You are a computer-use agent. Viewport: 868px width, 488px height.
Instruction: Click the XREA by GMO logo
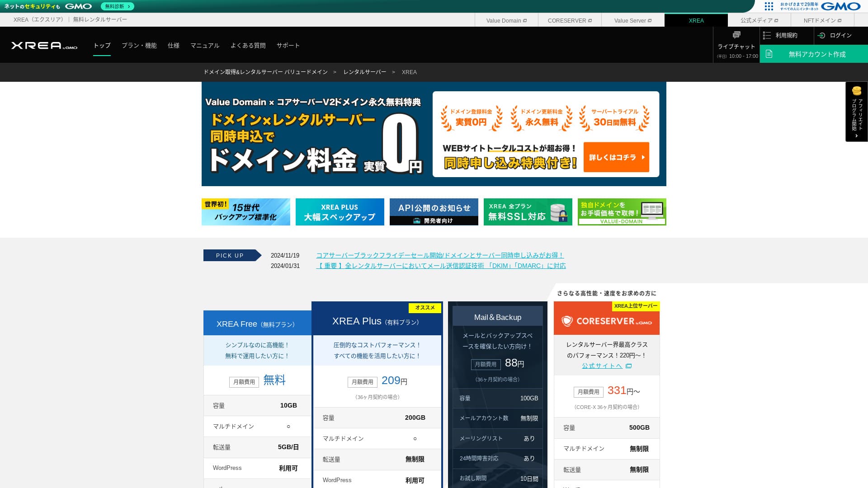coord(43,45)
